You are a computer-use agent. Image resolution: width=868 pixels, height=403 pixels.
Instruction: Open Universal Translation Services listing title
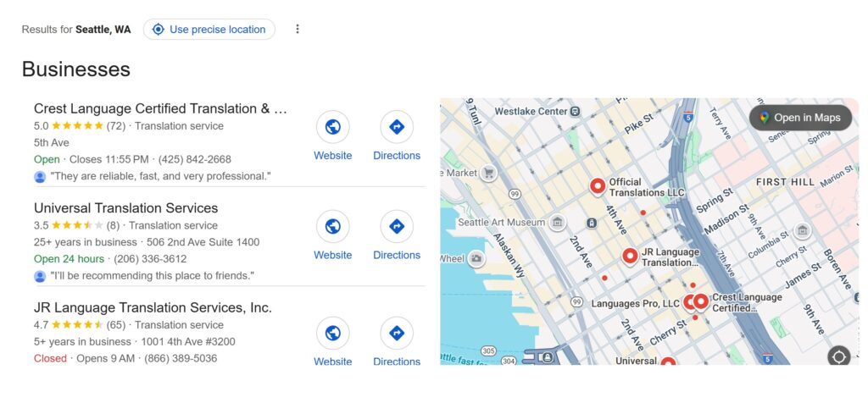[125, 208]
